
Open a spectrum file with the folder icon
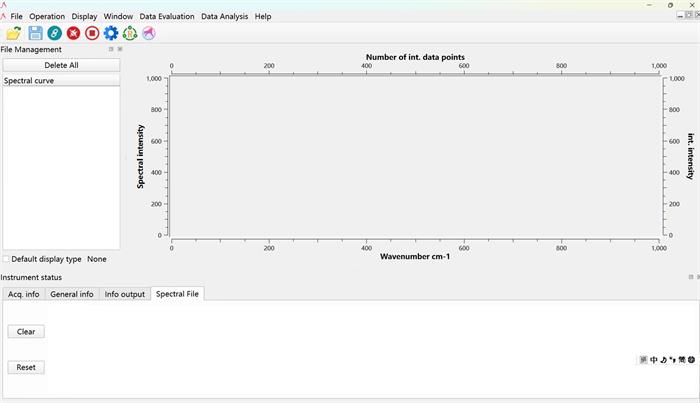pos(14,33)
